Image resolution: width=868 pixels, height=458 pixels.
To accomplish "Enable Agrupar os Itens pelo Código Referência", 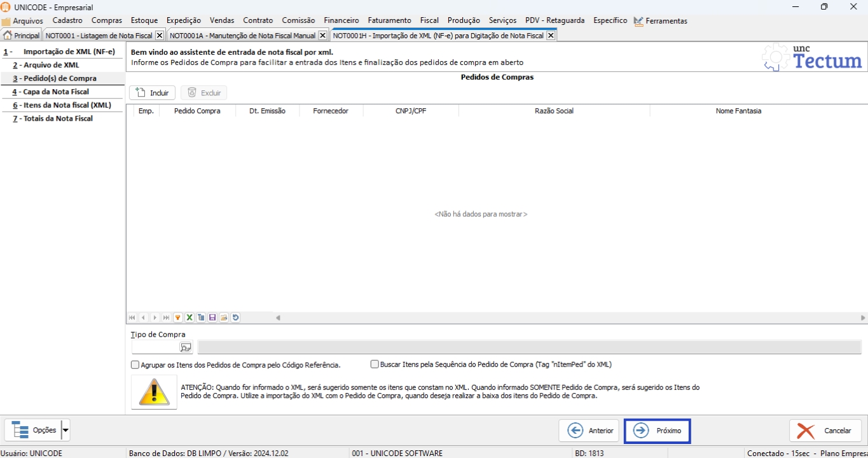I will [x=135, y=365].
